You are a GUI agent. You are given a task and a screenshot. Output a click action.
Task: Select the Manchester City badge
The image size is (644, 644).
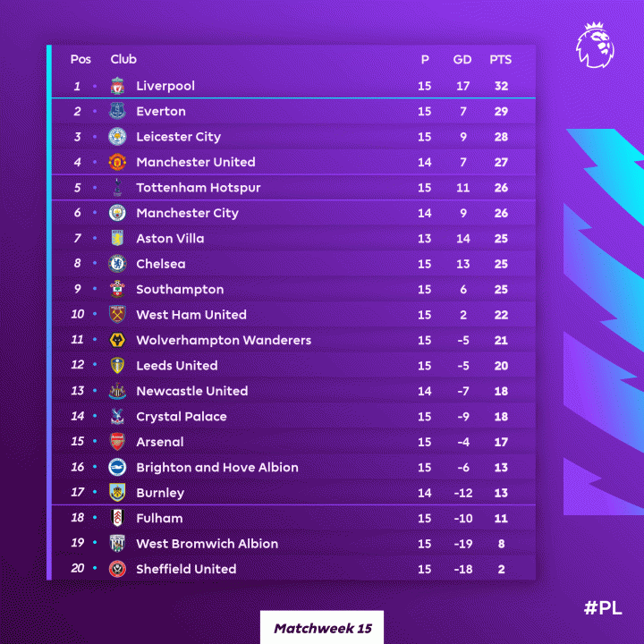[117, 213]
